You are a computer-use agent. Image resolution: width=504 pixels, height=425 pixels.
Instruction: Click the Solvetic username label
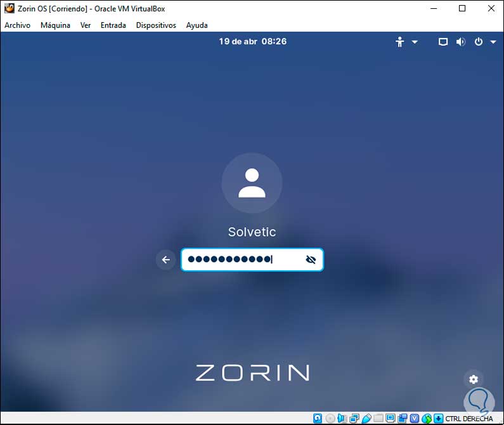pyautogui.click(x=252, y=232)
